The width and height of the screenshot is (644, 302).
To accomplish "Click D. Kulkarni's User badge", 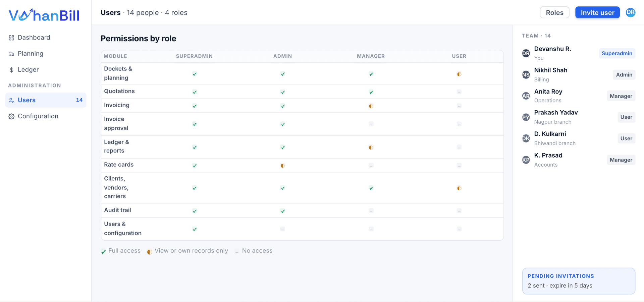I will pyautogui.click(x=626, y=138).
